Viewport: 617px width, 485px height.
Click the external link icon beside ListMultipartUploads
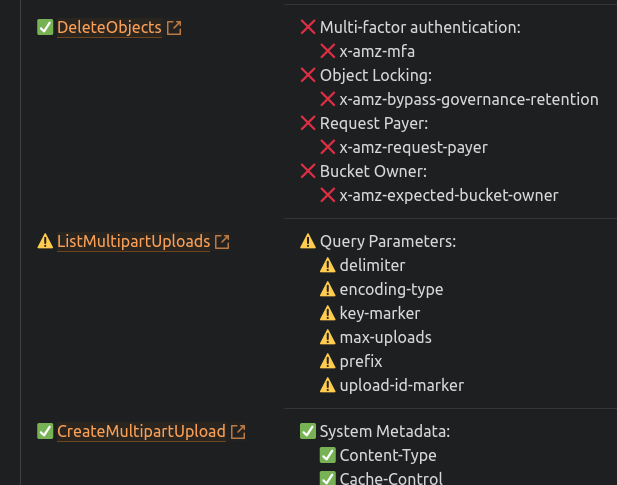222,241
